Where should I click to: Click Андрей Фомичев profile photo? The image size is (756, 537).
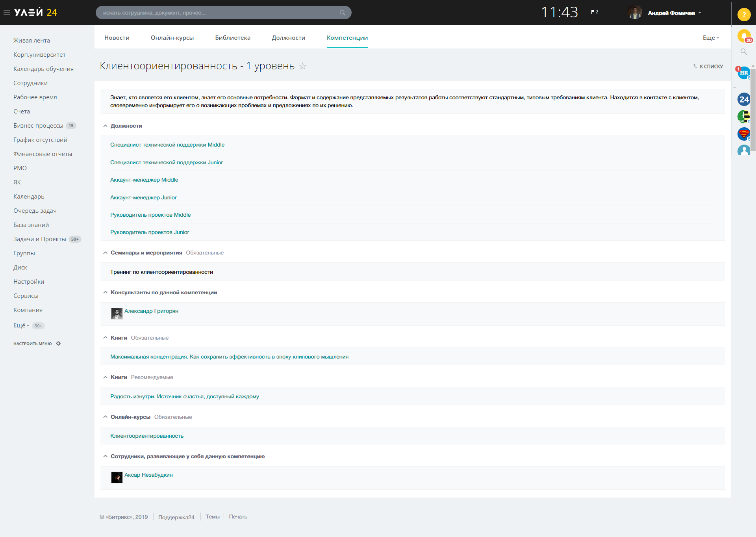tap(635, 13)
